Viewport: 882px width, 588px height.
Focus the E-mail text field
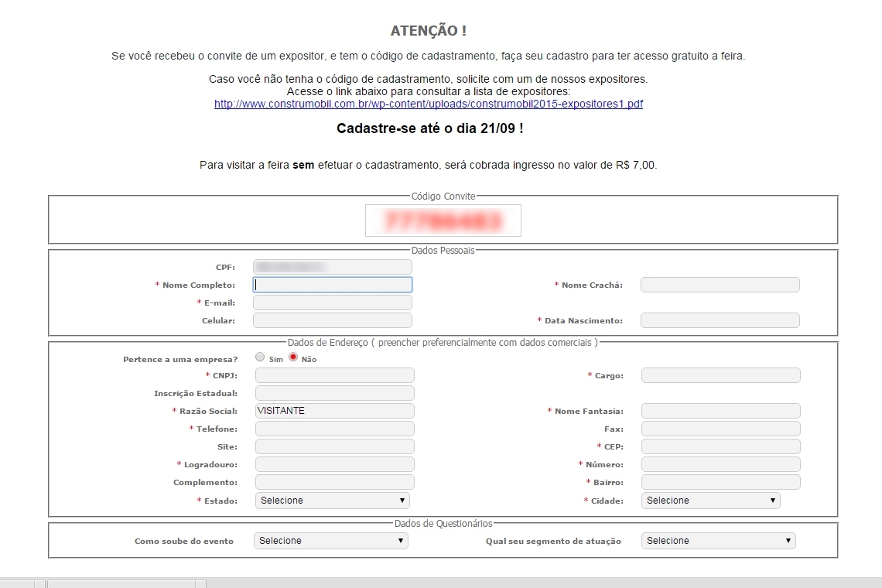(333, 303)
